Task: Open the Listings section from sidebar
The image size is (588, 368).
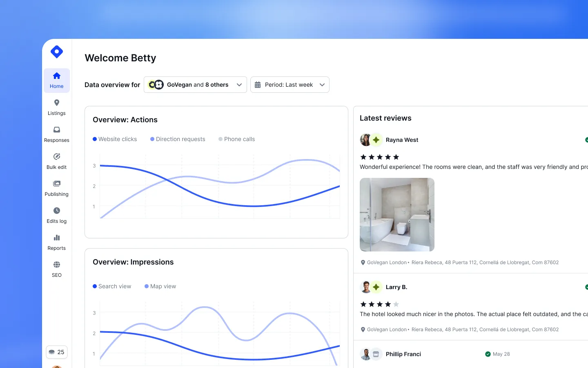Action: 56,107
